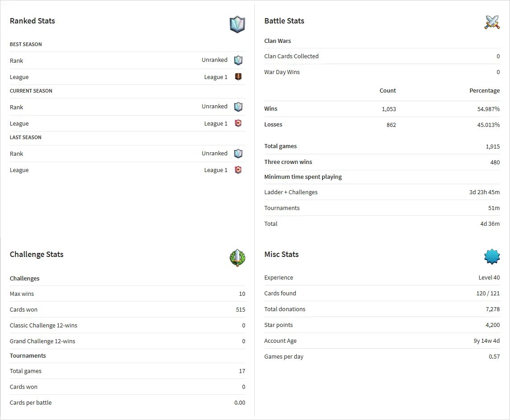
Task: Click the Current Season League 1 badge icon
Action: click(x=238, y=123)
